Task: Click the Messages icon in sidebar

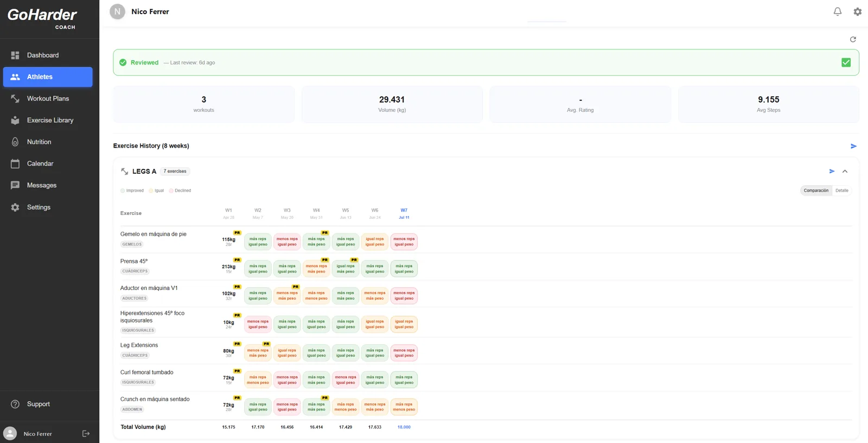Action: point(15,186)
